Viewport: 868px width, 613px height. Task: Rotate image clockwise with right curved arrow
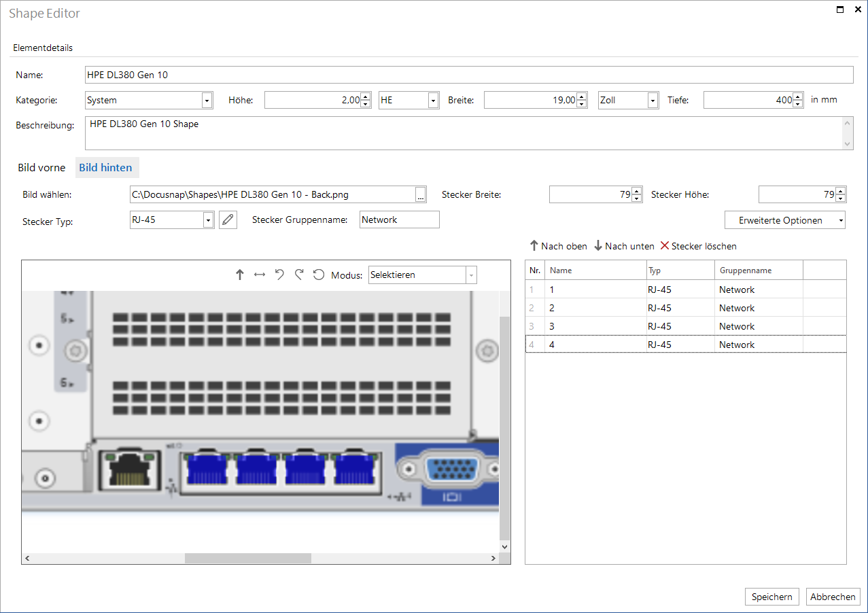299,275
